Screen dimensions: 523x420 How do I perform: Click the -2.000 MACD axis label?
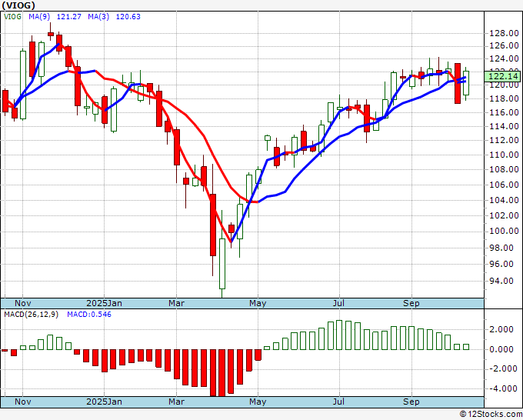(501, 369)
